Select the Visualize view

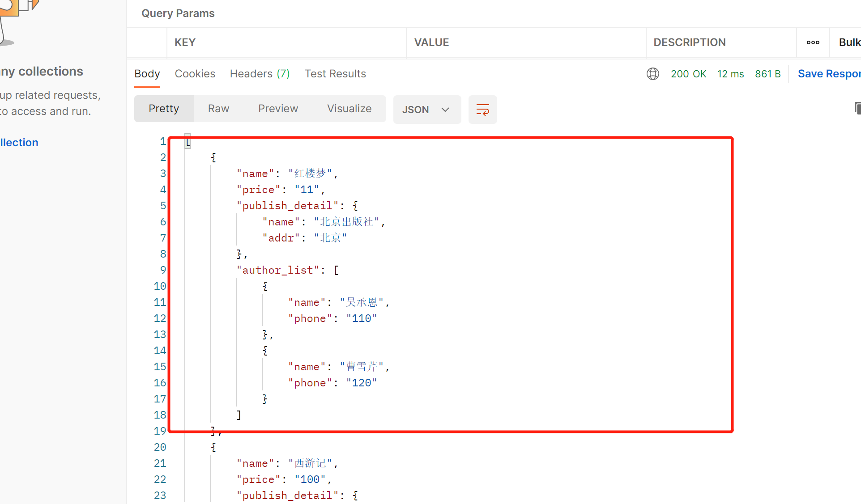tap(349, 109)
